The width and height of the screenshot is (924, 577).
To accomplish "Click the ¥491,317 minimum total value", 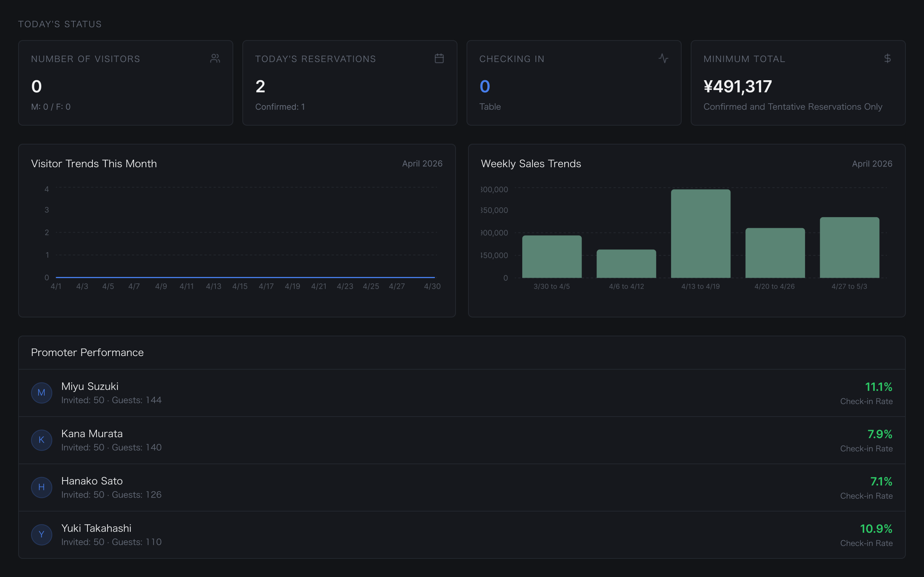I will [x=737, y=87].
